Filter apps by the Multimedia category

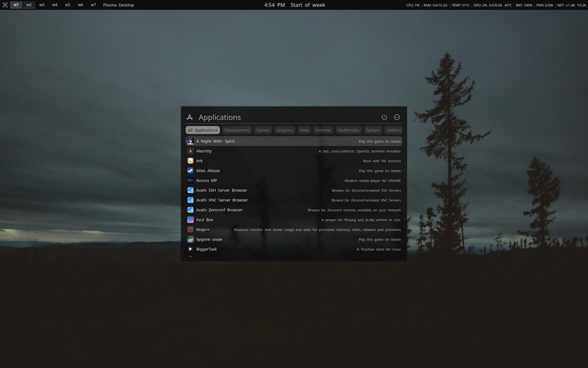pyautogui.click(x=348, y=130)
